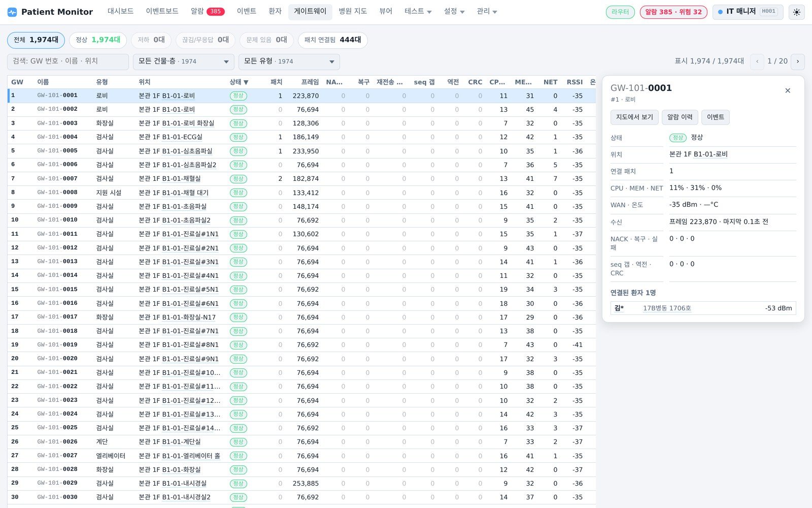812x508 pixels.
Task: Sort by the CRC column header
Action: click(x=475, y=82)
